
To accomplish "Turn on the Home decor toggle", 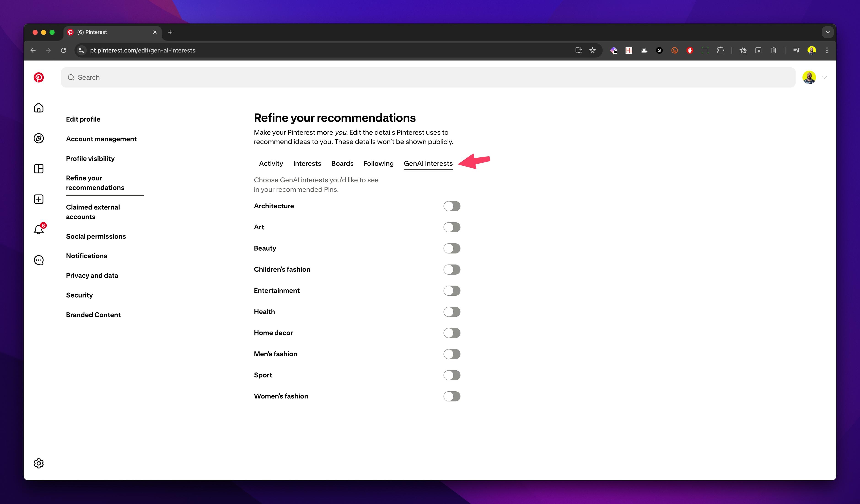I will [x=451, y=333].
